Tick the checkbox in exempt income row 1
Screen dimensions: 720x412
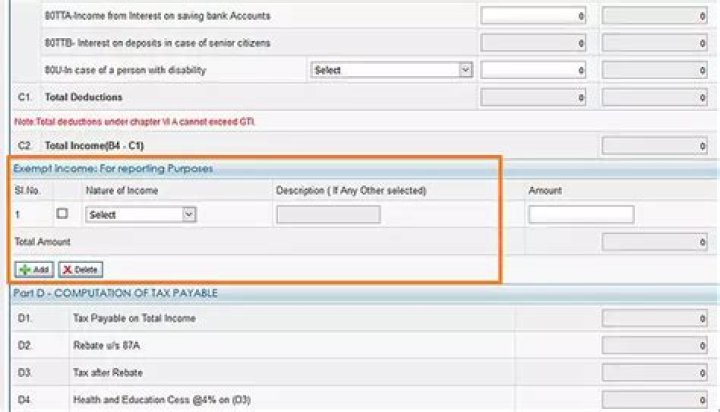62,214
